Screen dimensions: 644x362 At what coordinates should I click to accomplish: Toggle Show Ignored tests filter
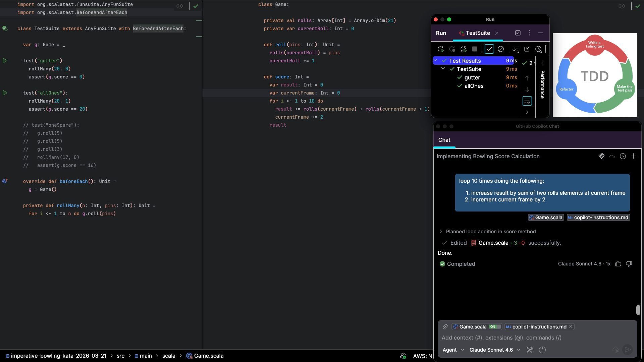point(500,49)
